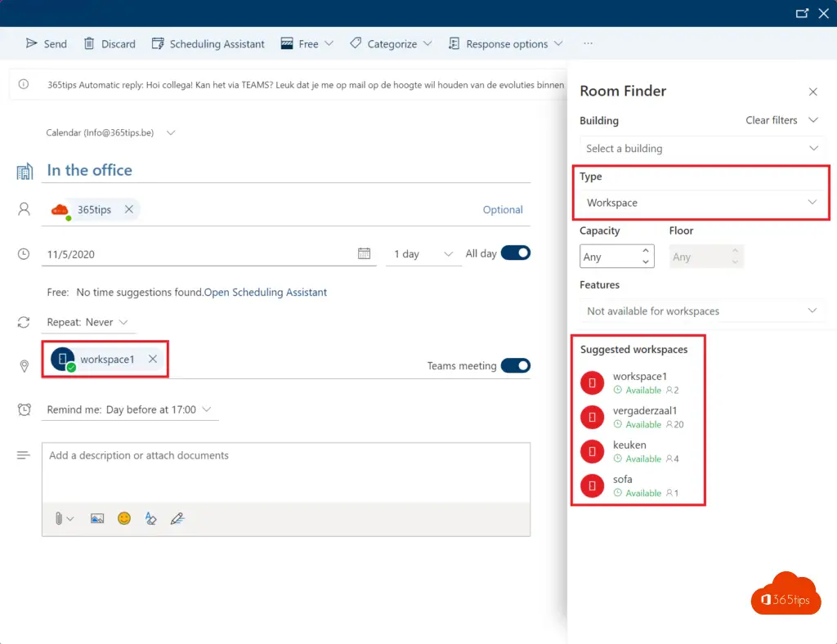Click the attach file paperclip icon

(x=59, y=518)
